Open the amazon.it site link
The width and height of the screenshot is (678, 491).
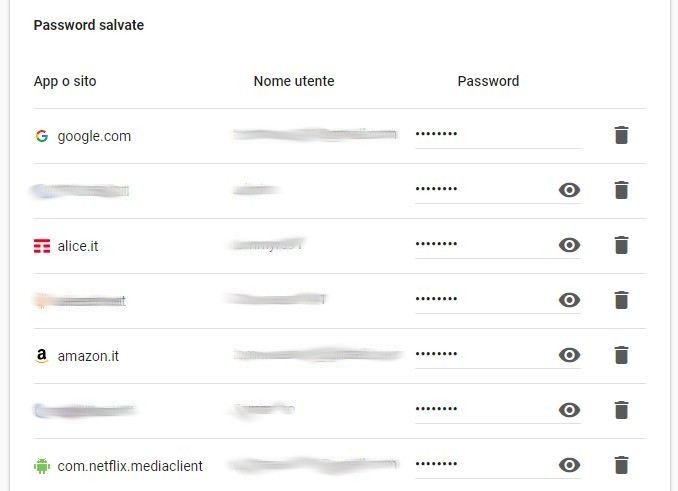tap(89, 356)
